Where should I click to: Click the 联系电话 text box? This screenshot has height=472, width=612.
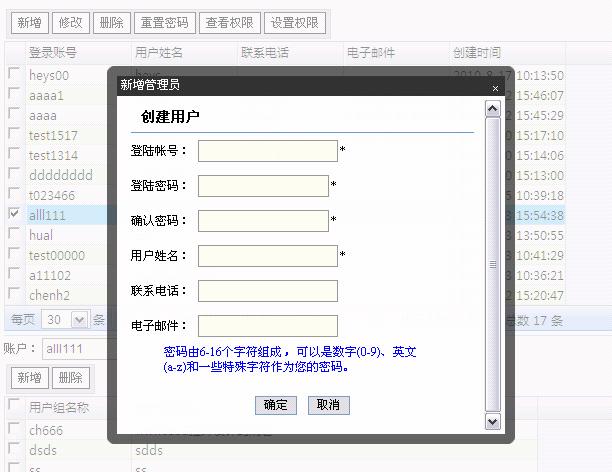(x=268, y=291)
